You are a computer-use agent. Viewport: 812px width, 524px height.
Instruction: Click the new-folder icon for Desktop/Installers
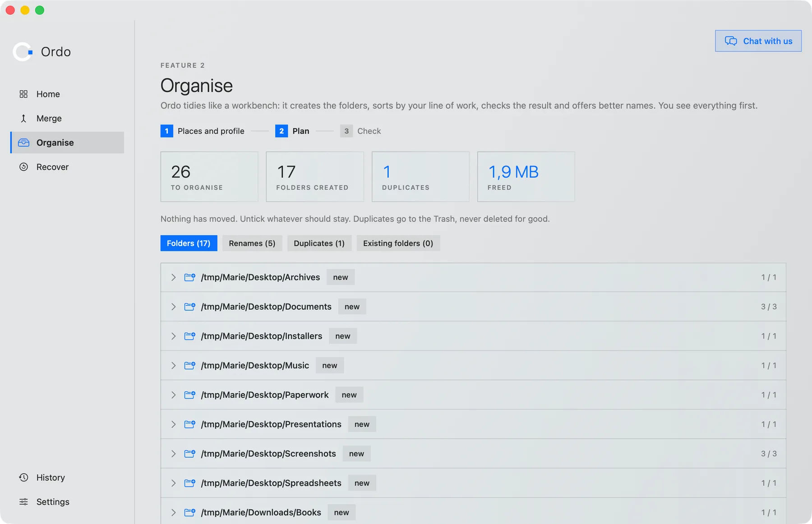190,336
